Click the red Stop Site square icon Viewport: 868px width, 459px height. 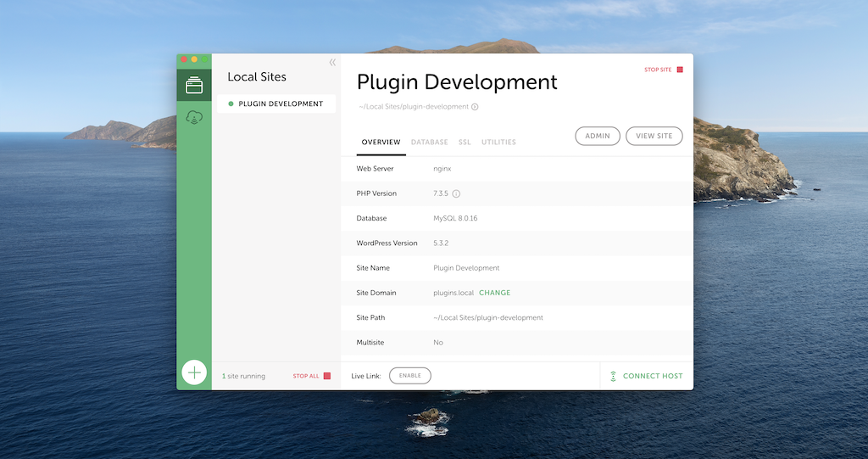point(679,70)
